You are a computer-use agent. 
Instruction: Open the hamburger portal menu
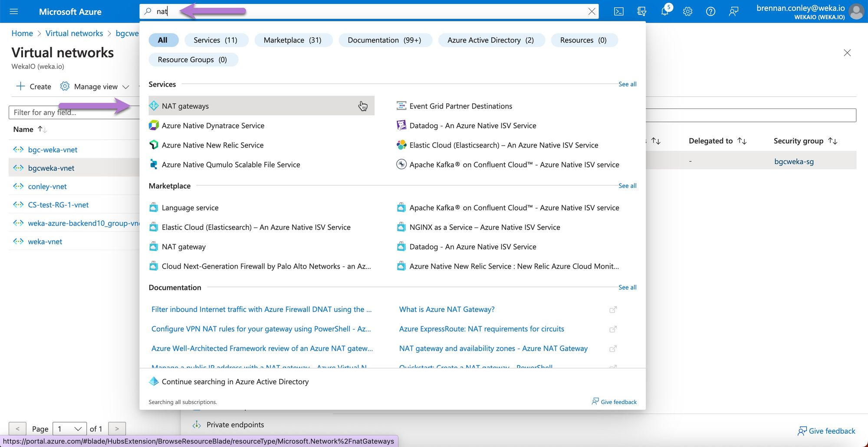tap(14, 12)
